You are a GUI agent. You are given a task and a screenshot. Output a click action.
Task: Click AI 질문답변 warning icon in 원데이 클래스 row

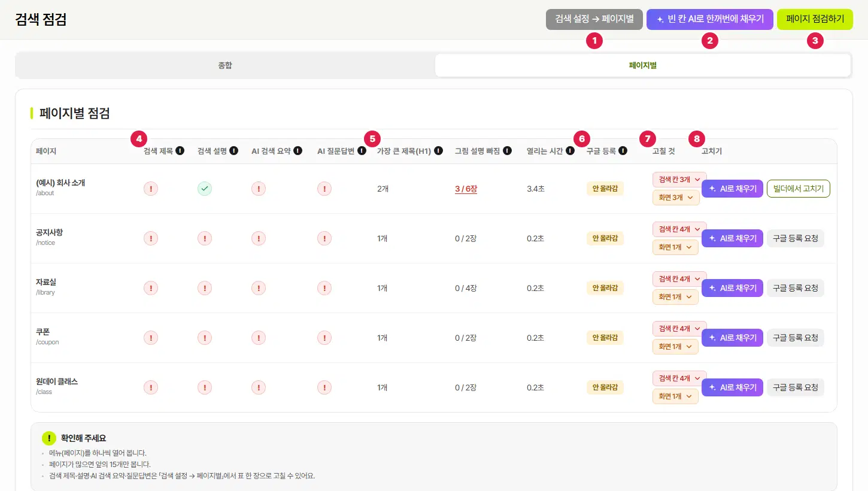point(324,387)
